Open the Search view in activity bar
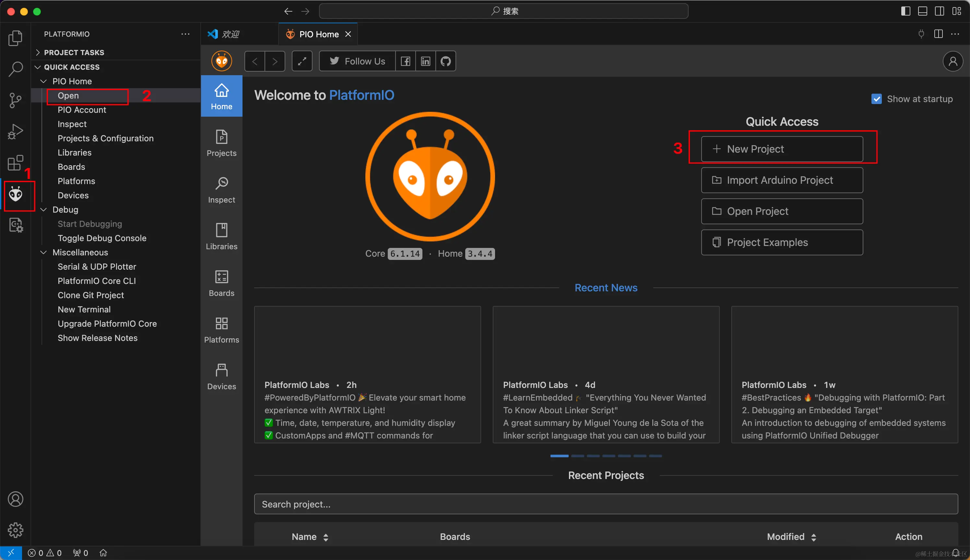Image resolution: width=970 pixels, height=560 pixels. pos(15,69)
